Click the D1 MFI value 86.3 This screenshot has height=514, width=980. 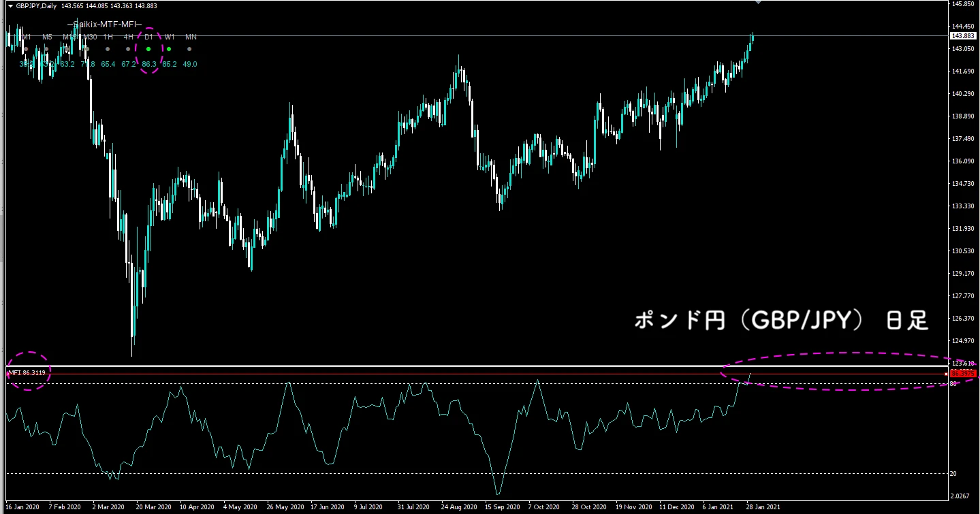149,64
